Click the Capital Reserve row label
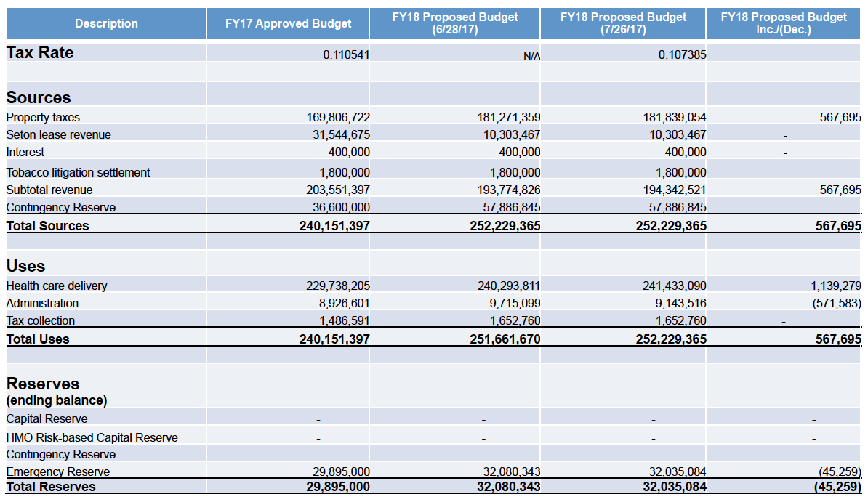 (x=47, y=419)
